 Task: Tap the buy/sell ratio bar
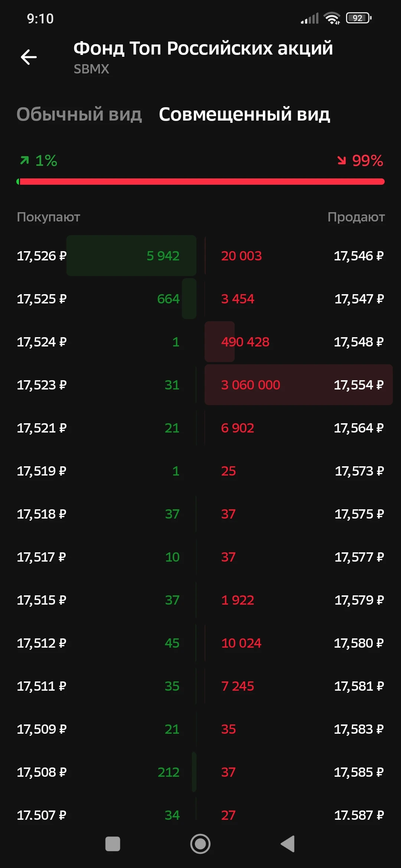(200, 181)
